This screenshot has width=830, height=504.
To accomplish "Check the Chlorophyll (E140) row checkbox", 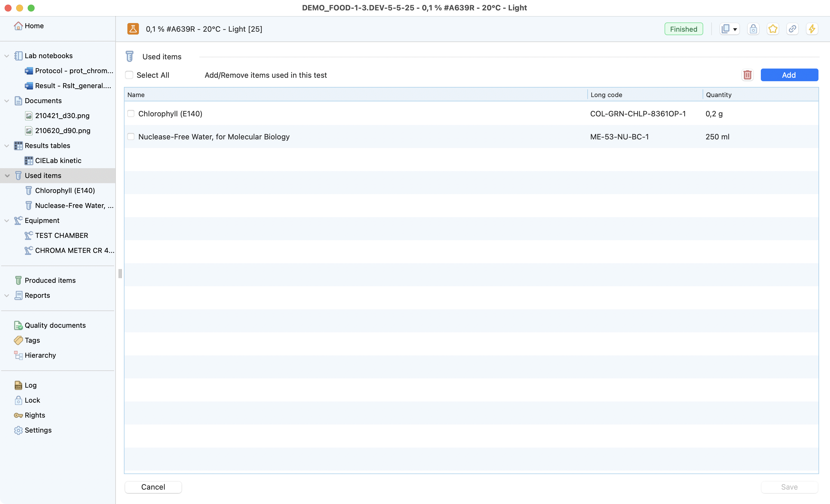I will point(131,113).
